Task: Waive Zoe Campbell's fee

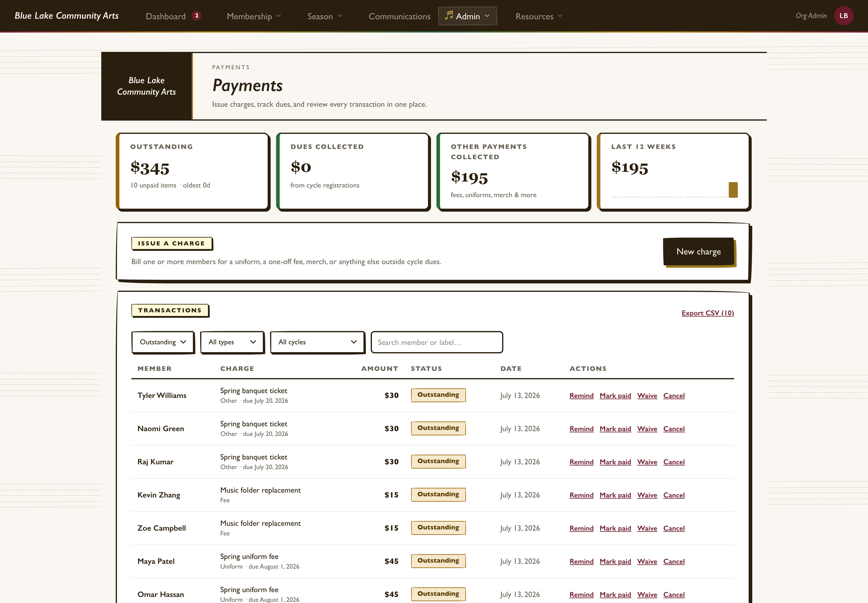Action: pyautogui.click(x=647, y=529)
